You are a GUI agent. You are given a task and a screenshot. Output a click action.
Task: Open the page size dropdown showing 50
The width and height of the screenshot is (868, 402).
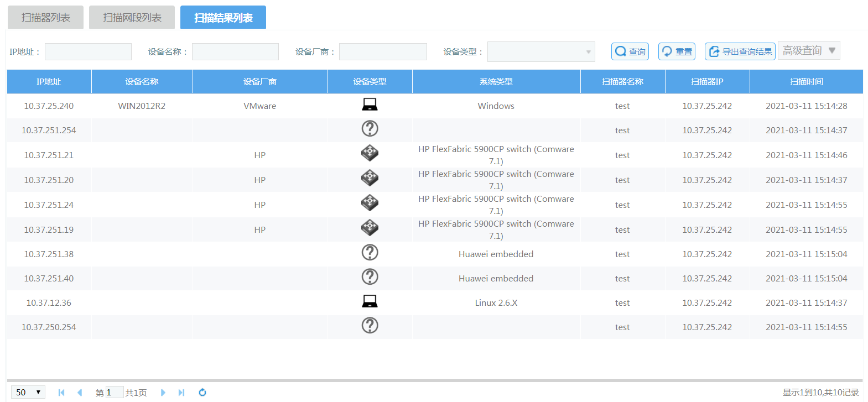28,392
